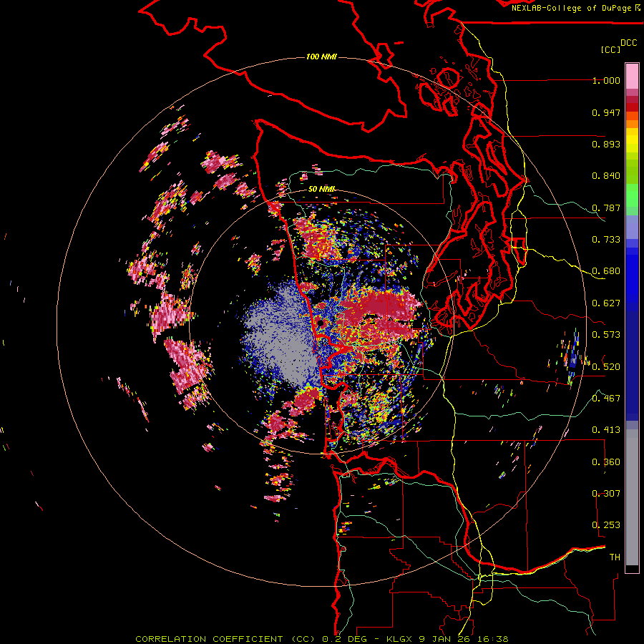This screenshot has width=644, height=644.
Task: Click the black KLGX radar site dot
Action: point(320,323)
